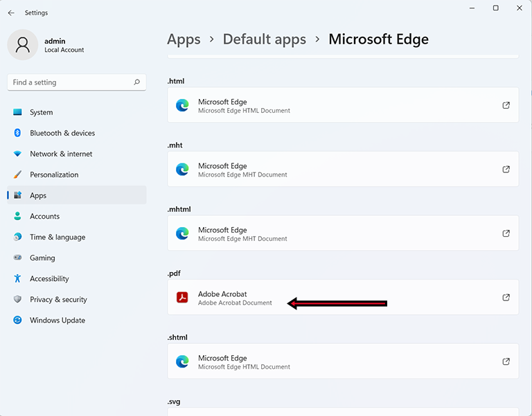Maximize the Settings window

pyautogui.click(x=496, y=8)
